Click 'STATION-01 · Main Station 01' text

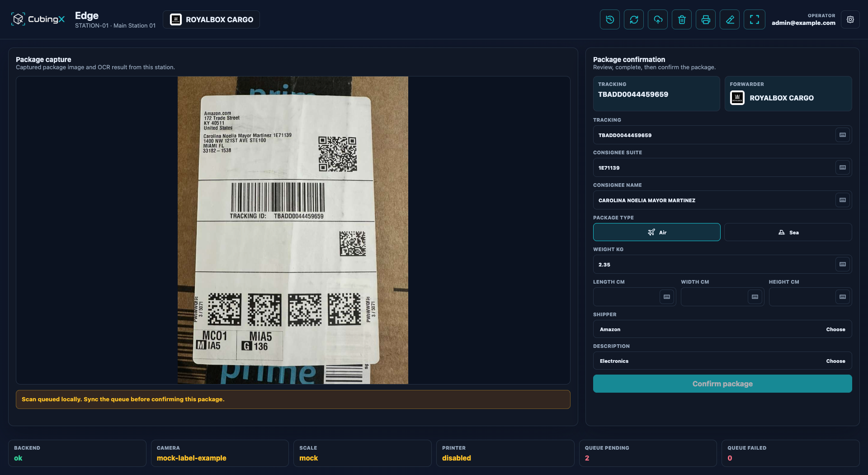(115, 26)
